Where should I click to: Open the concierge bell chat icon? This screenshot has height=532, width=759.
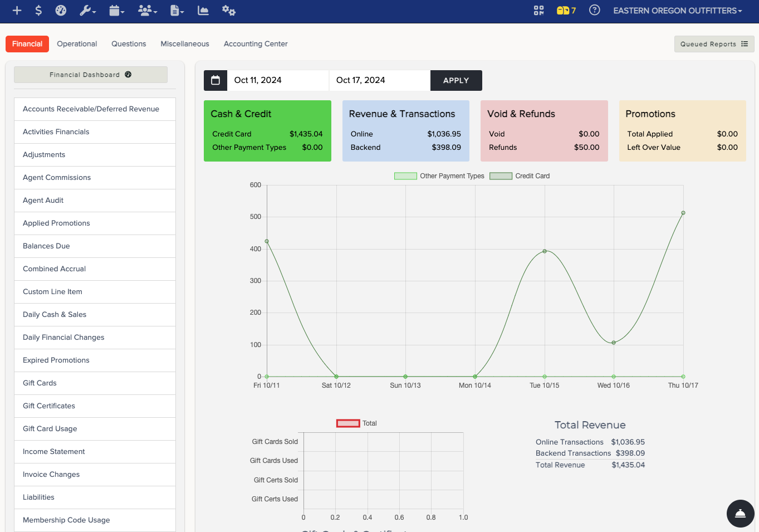(x=741, y=514)
